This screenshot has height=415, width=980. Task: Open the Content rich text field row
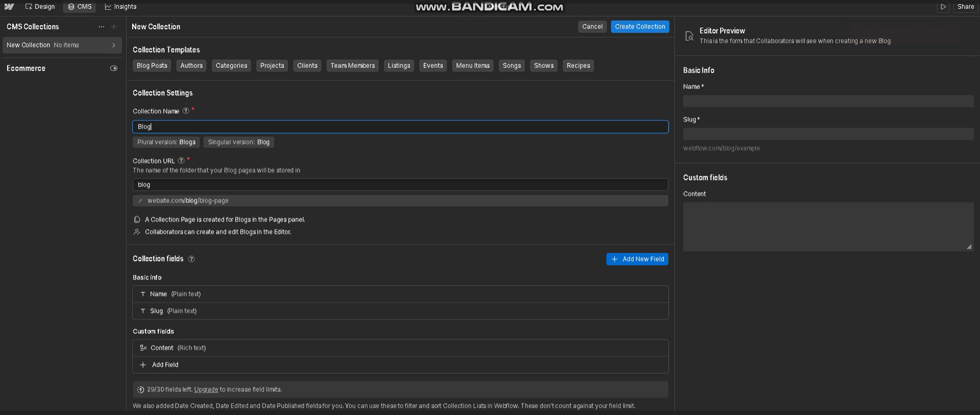(400, 348)
